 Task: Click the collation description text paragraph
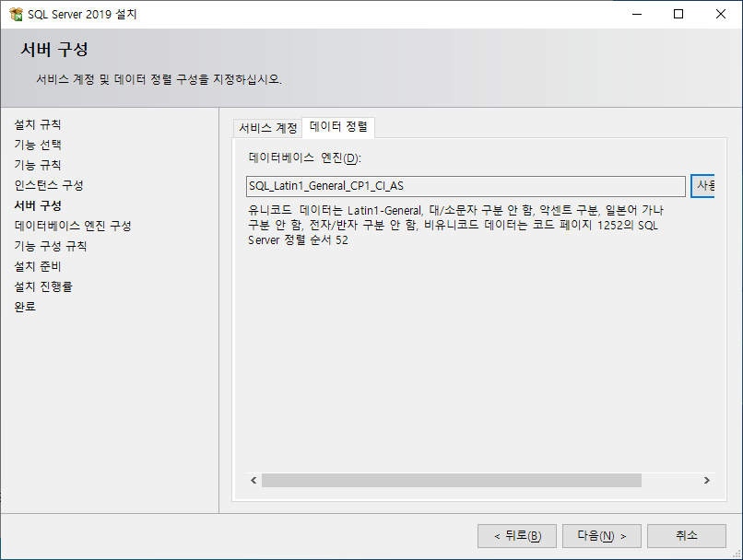[x=455, y=225]
